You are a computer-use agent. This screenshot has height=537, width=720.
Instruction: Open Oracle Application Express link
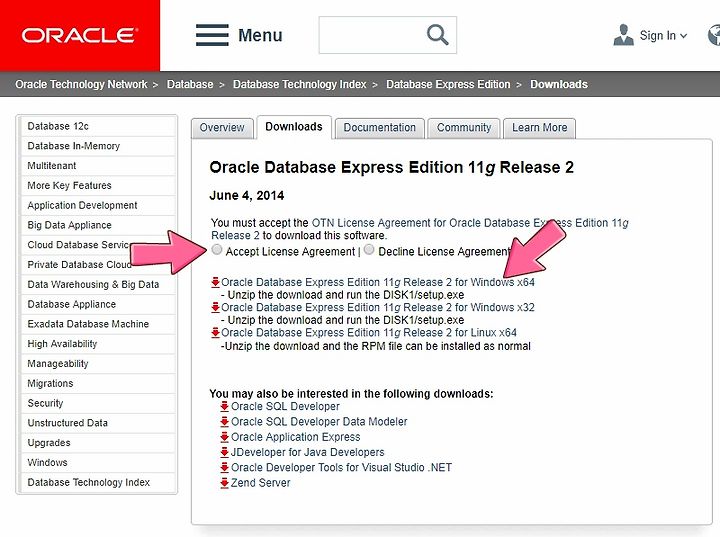pos(296,437)
